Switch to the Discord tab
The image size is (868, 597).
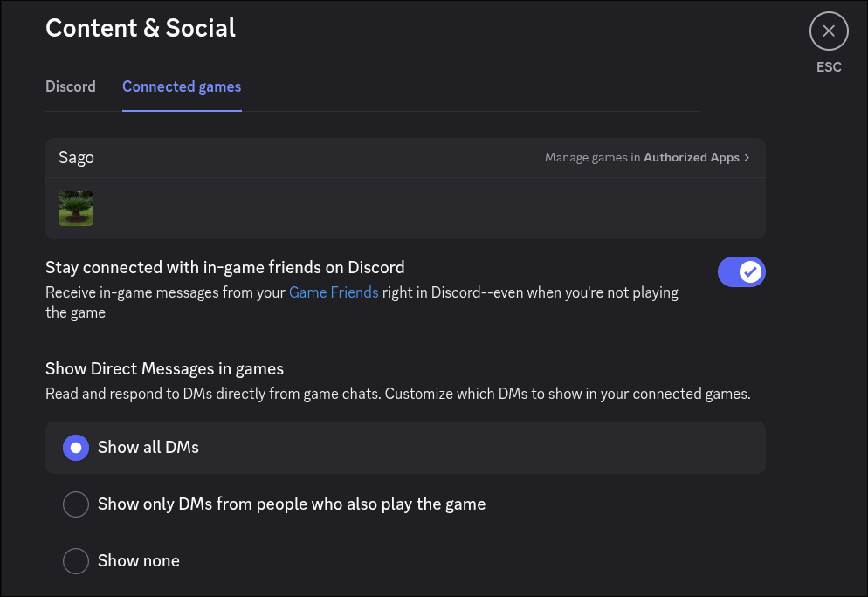click(71, 86)
